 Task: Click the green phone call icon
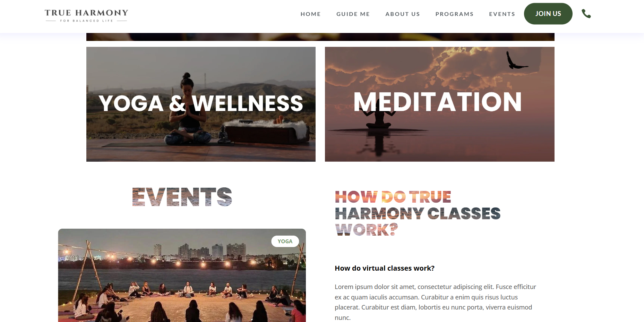(x=586, y=14)
